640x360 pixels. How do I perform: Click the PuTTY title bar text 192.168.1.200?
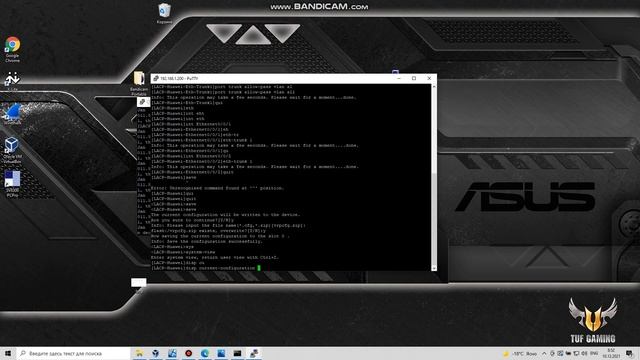tap(179, 78)
